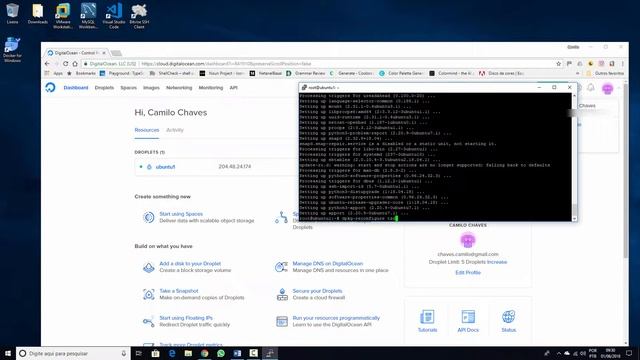This screenshot has width=640, height=360.
Task: Open WhatsApp from the taskbar
Action: tap(221, 353)
